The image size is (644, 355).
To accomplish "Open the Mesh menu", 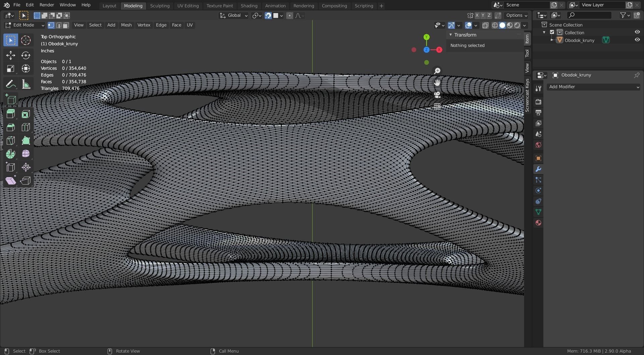I will coord(126,25).
